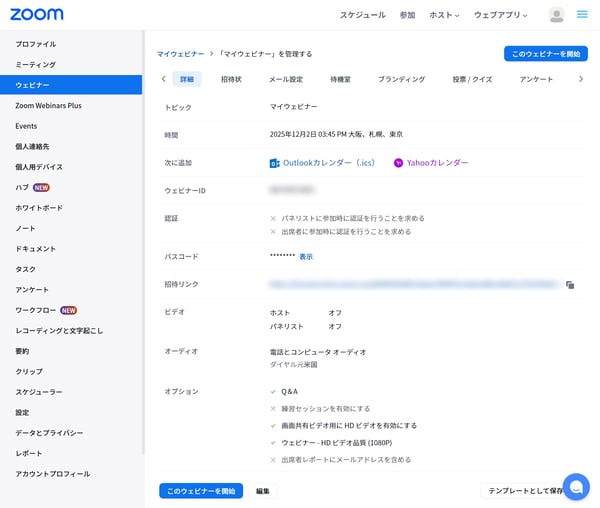The height and width of the screenshot is (508, 600).
Task: Open the chat support bubble
Action: (576, 486)
